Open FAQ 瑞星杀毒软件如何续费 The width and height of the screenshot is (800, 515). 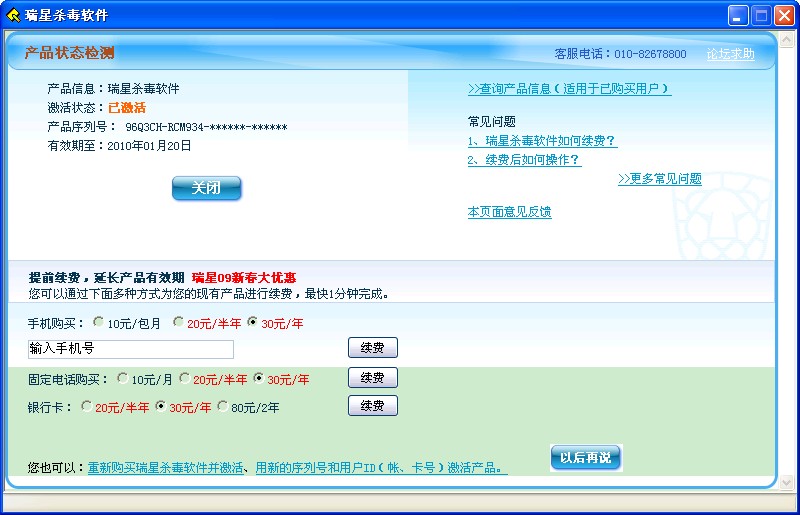tap(542, 141)
